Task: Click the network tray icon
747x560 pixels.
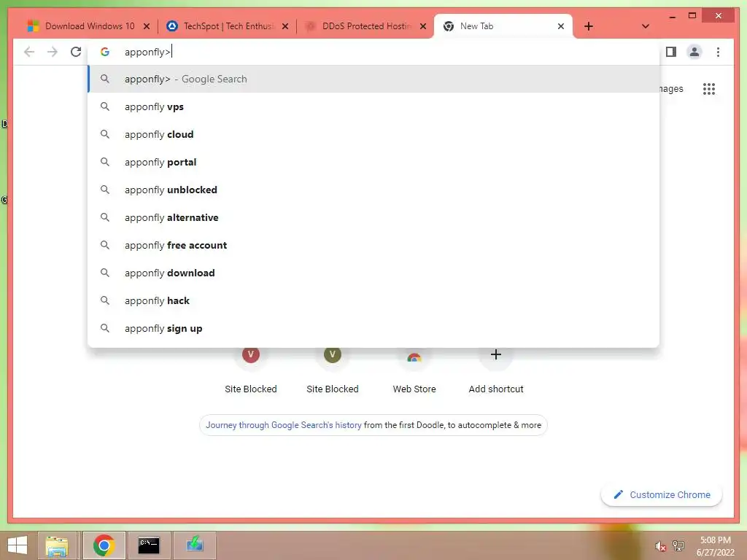Action: [x=678, y=545]
